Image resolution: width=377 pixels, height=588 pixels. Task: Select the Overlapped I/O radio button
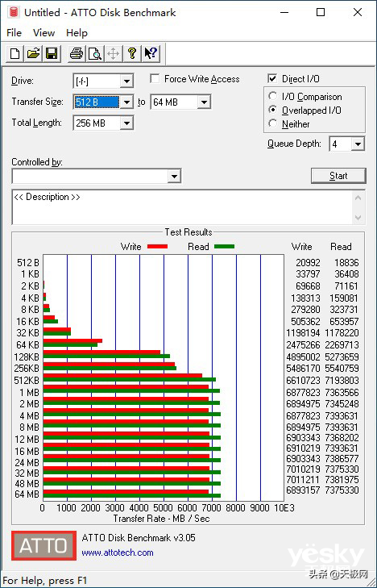pos(272,111)
